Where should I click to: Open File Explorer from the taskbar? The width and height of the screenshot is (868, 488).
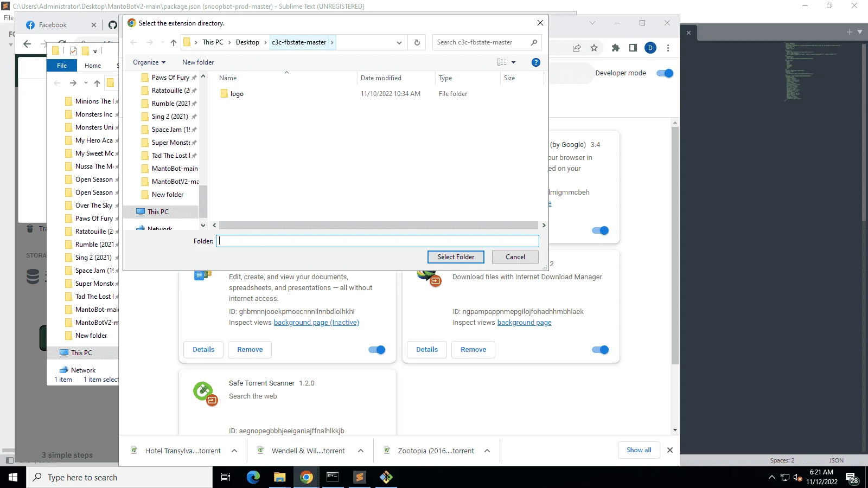280,477
